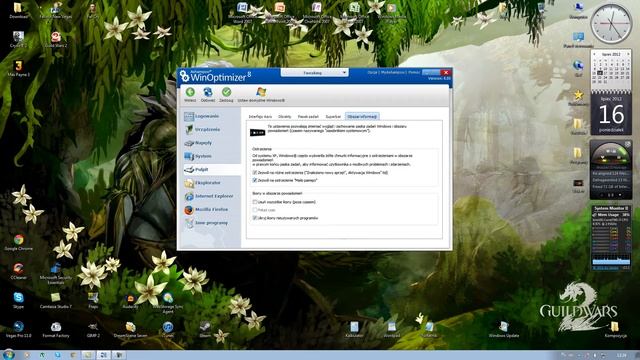This screenshot has height=360, width=640.
Task: Select the GIMP 2 desktop icon
Action: click(93, 329)
